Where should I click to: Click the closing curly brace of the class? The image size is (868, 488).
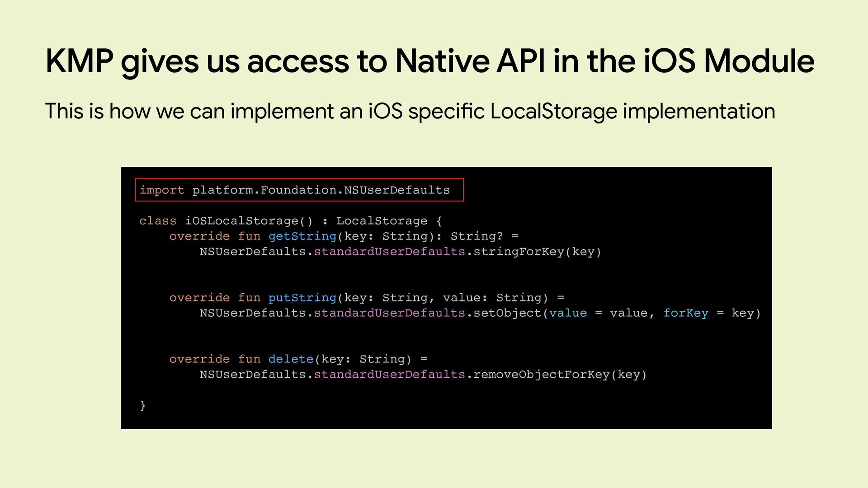143,405
